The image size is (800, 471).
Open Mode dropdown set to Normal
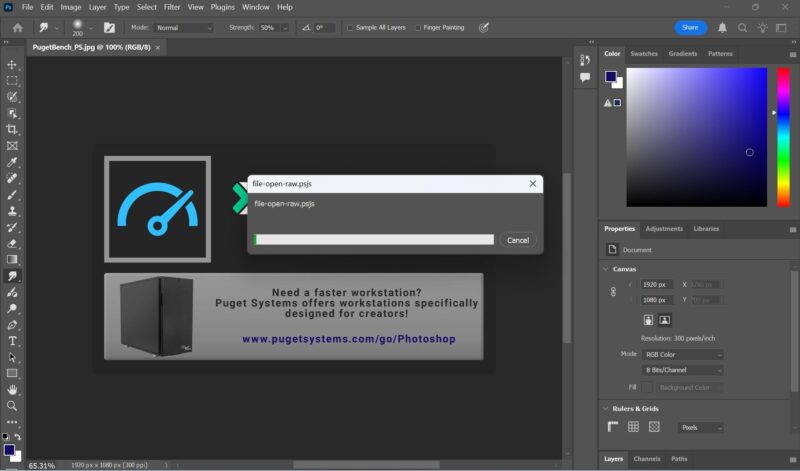pyautogui.click(x=183, y=28)
